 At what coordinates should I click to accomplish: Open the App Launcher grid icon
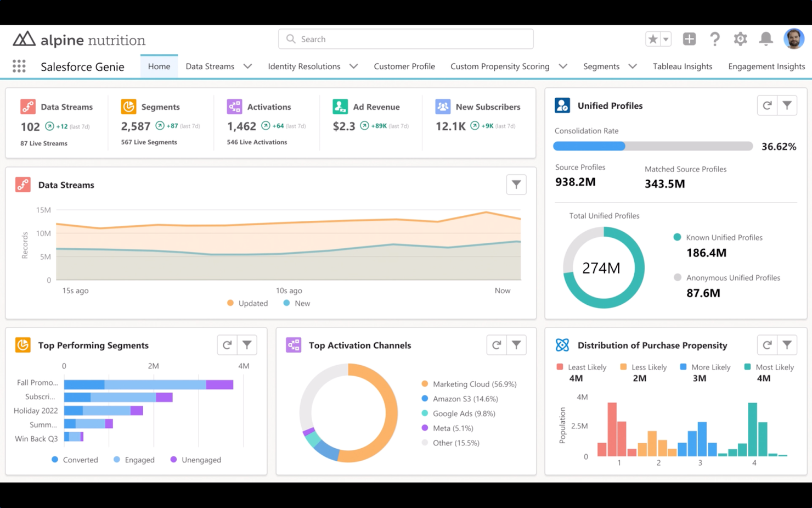pos(19,66)
